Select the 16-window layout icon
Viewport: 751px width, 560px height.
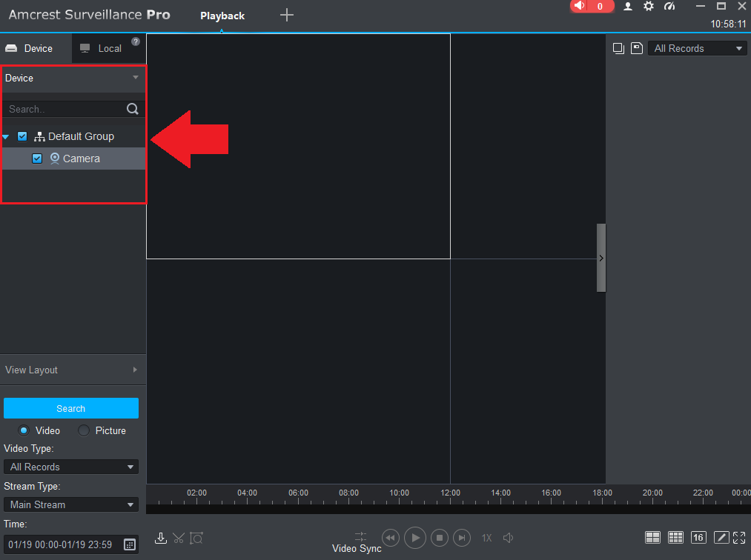tap(698, 538)
